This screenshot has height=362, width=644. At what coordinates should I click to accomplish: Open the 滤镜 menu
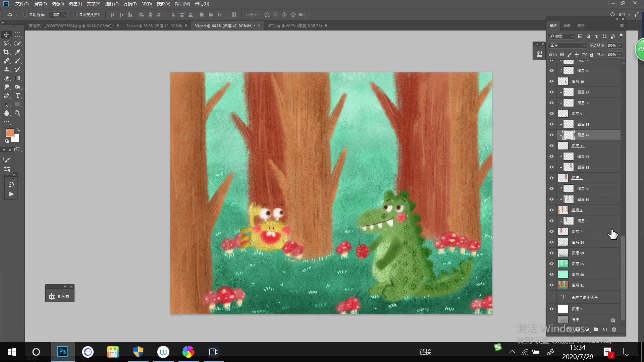click(130, 4)
